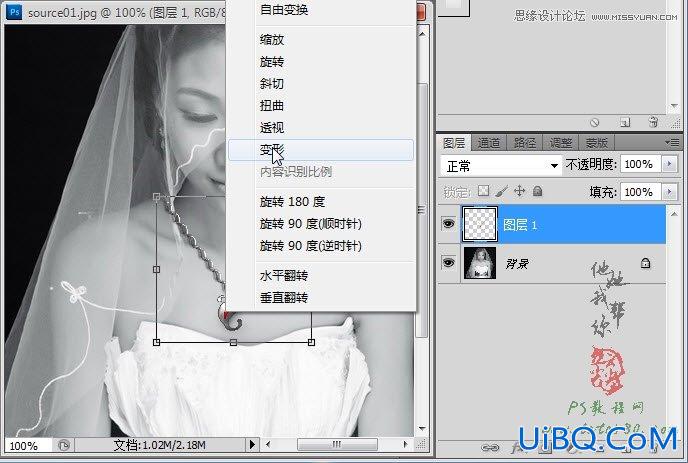Hide the 背景 layer eye
This screenshot has width=688, height=463.
pyautogui.click(x=448, y=262)
